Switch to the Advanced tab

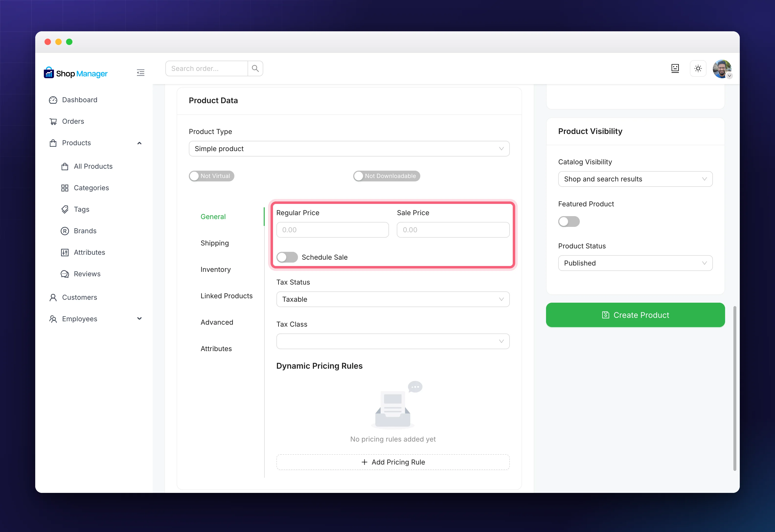tap(217, 322)
